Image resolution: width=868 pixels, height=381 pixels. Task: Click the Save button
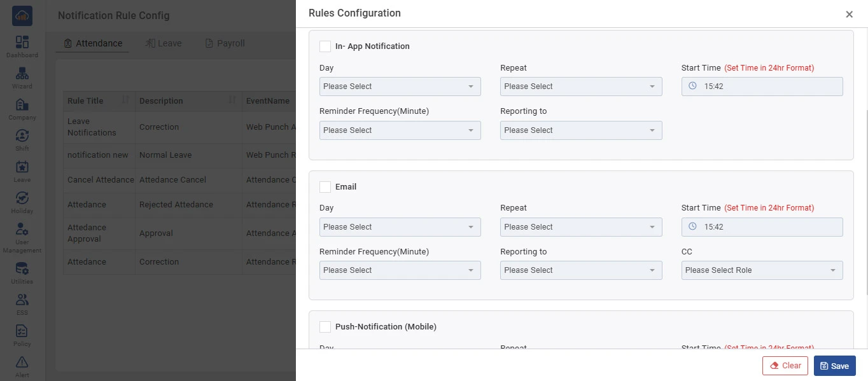point(834,366)
